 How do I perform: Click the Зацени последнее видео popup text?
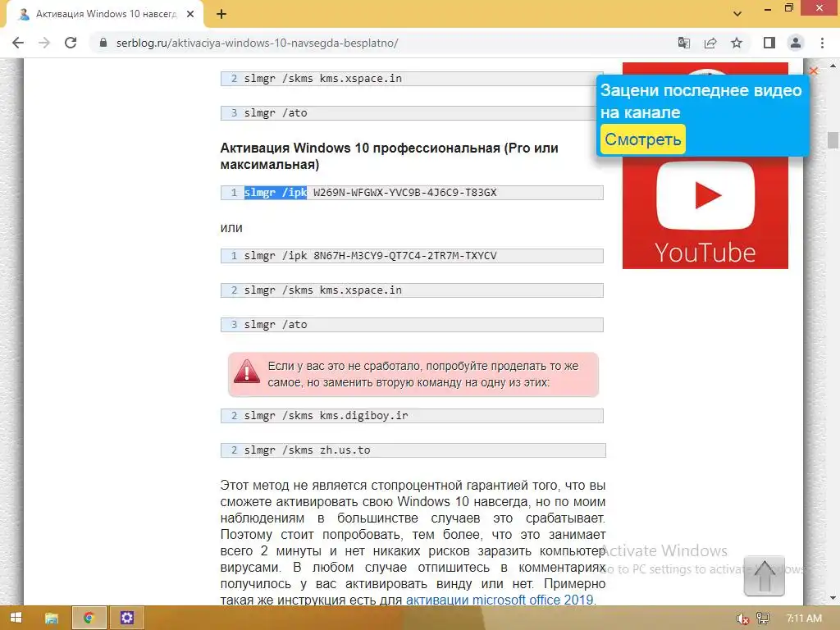tap(701, 101)
